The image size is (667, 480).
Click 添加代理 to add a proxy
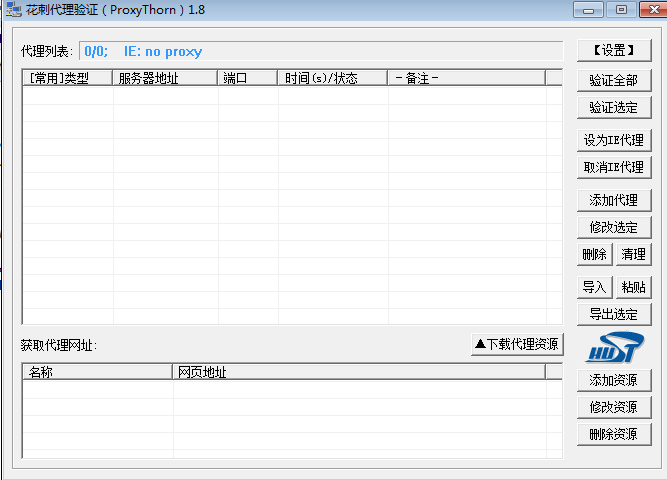tap(614, 200)
